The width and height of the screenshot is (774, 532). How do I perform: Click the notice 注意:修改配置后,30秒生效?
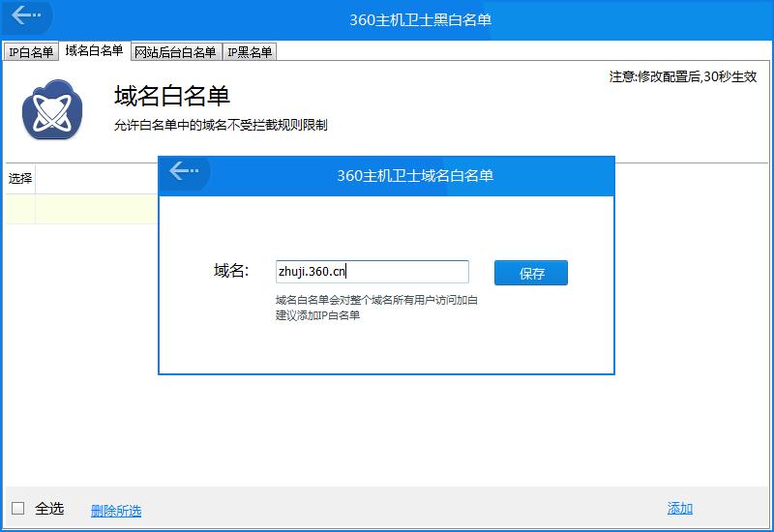683,76
